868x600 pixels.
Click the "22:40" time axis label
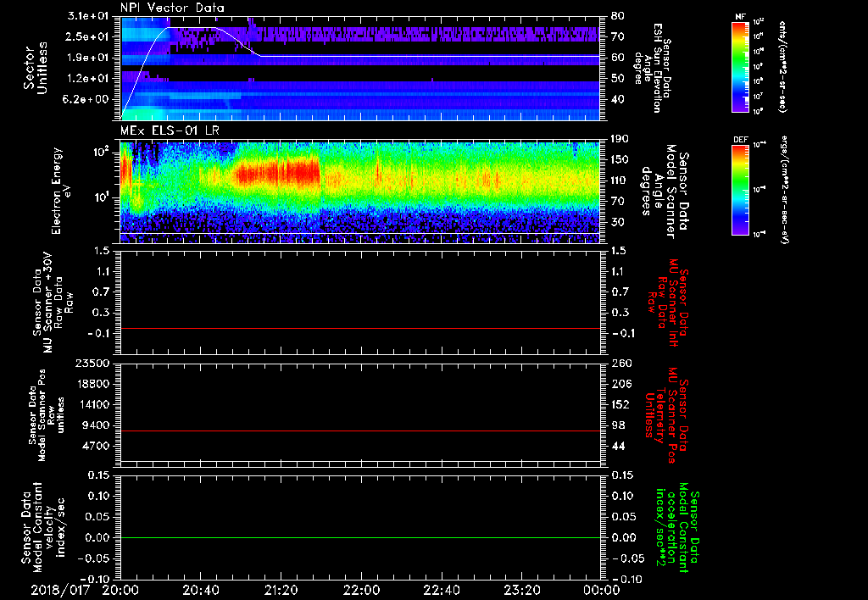[441, 590]
